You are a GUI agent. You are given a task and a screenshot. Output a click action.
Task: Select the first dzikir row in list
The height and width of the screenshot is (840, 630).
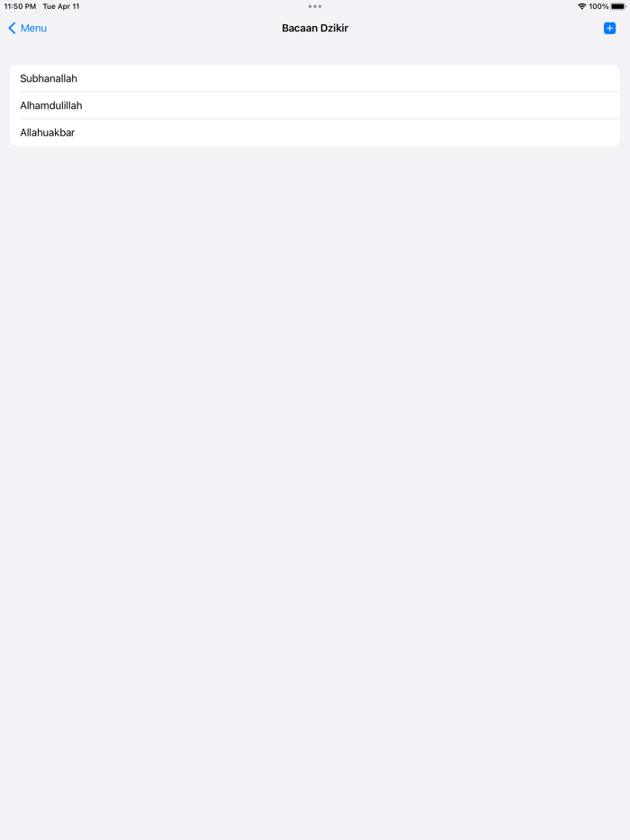pyautogui.click(x=315, y=78)
